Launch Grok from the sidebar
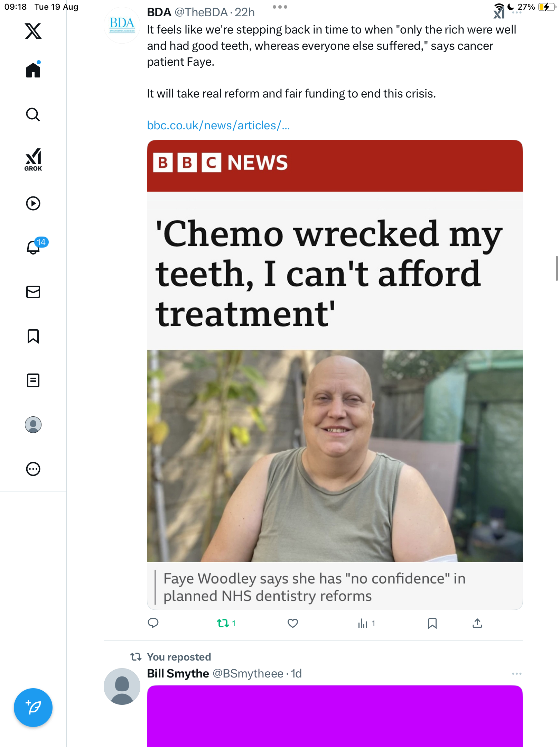The image size is (560, 747). point(33,159)
